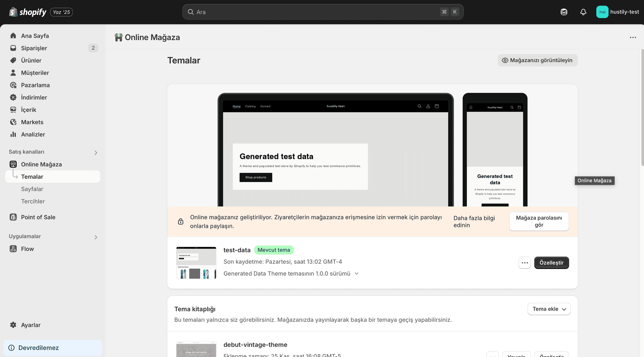This screenshot has height=357, width=644.
Task: Open Tercihler under Online Mağaza
Action: (53, 201)
